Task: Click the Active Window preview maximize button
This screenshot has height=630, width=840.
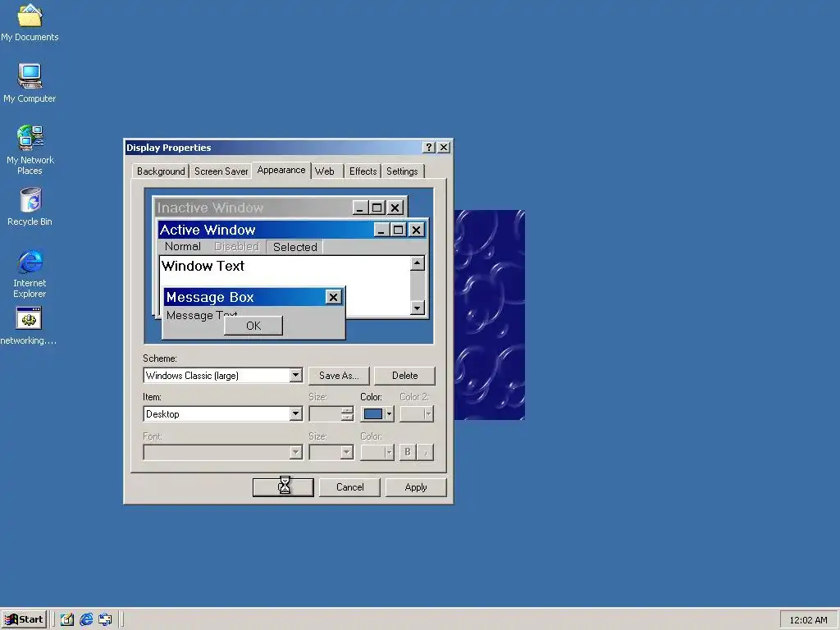Action: (398, 230)
